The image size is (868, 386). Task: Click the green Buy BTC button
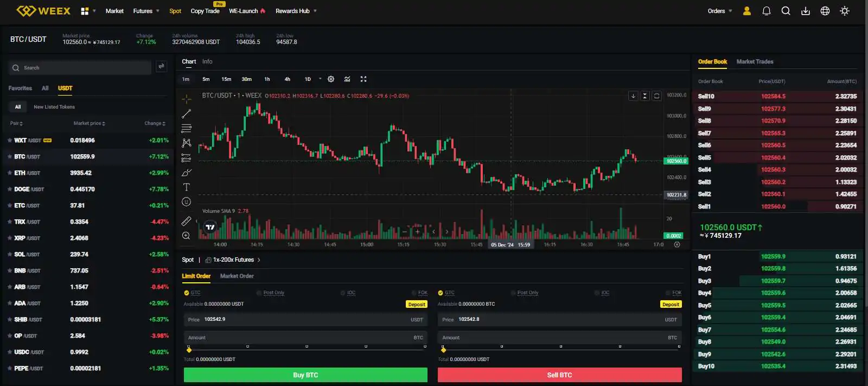(x=305, y=375)
